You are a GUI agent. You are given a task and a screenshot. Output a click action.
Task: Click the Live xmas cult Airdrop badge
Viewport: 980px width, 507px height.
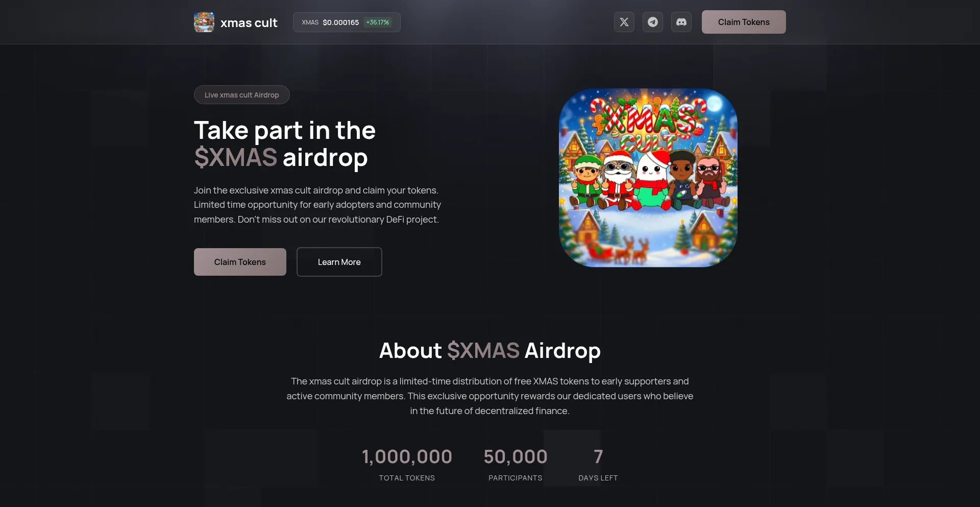point(242,95)
